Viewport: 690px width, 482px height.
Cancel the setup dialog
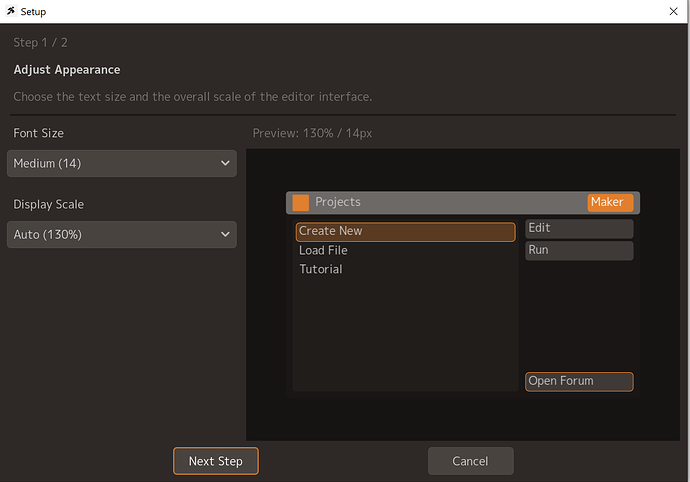(470, 461)
